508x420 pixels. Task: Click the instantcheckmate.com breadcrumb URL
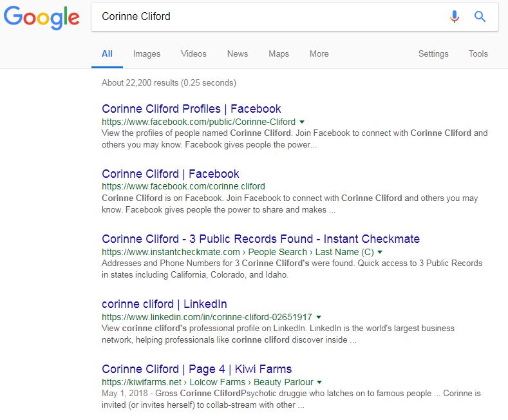(x=238, y=252)
